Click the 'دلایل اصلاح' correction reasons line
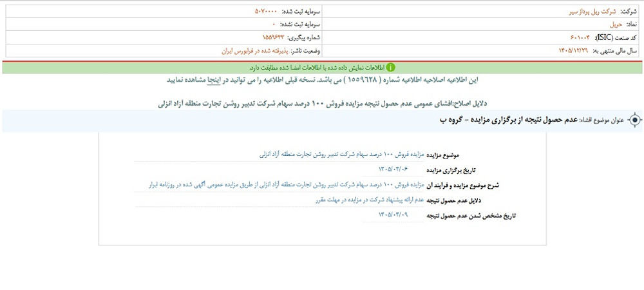The width and height of the screenshot is (644, 290). [x=323, y=104]
